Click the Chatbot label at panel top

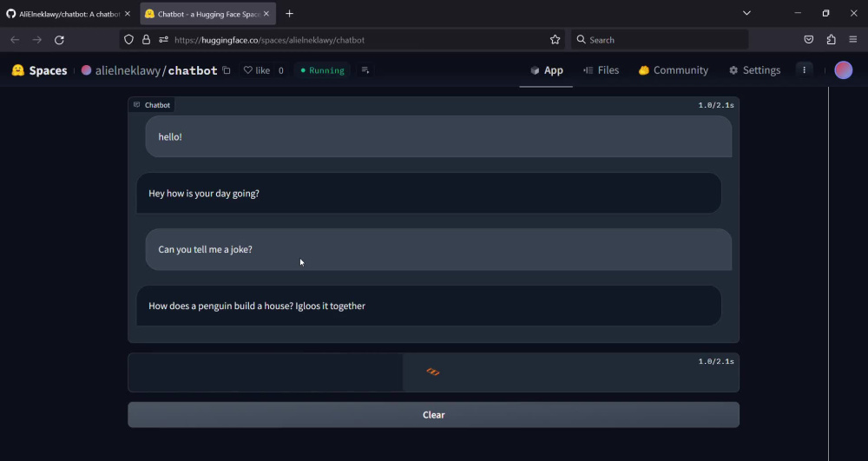click(x=152, y=105)
